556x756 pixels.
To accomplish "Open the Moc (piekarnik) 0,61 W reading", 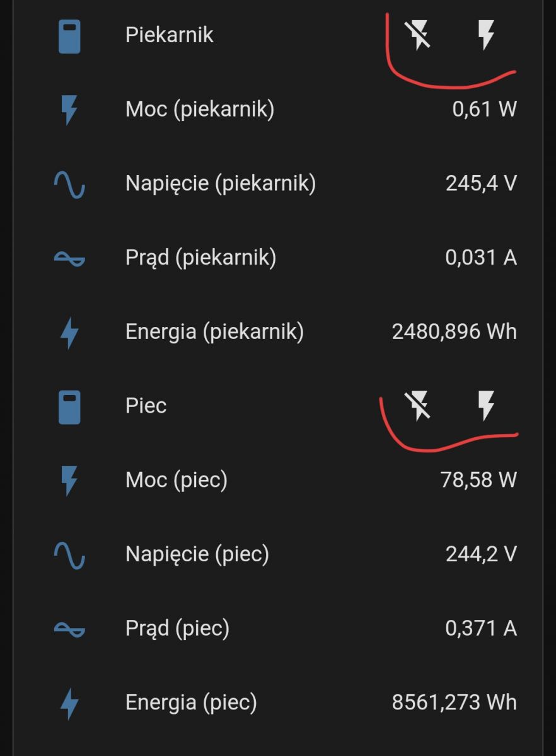I will coord(484,109).
